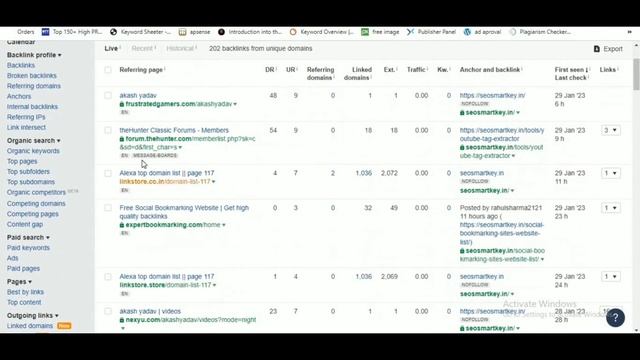Collapse the Pages sidebar section
Screen dimensions: 640x360
click(19, 282)
